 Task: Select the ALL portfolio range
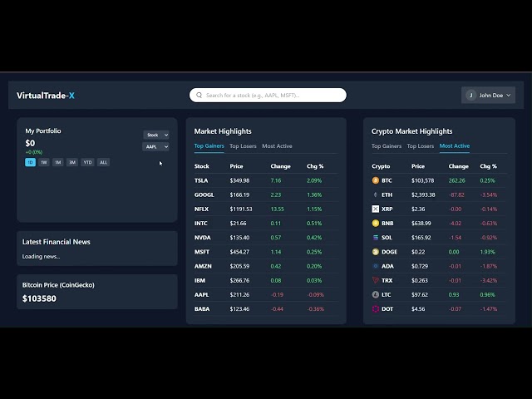tap(103, 162)
